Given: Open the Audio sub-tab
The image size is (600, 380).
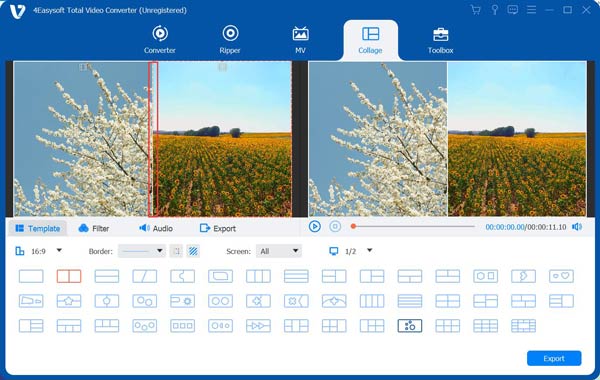Looking at the screenshot, I should (x=156, y=228).
